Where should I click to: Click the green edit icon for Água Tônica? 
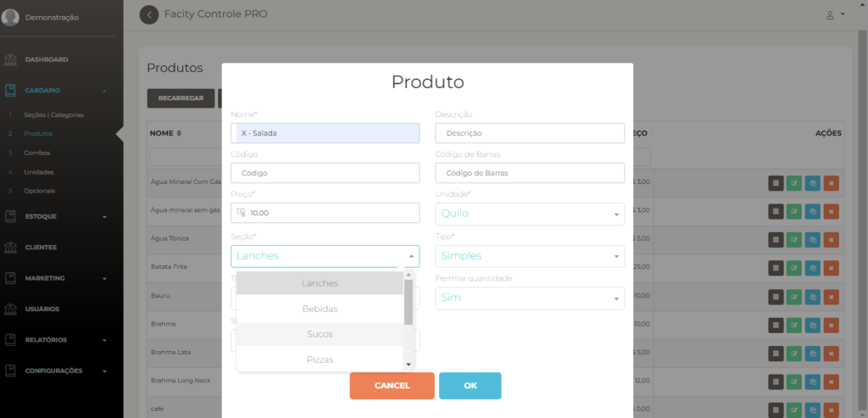[794, 239]
